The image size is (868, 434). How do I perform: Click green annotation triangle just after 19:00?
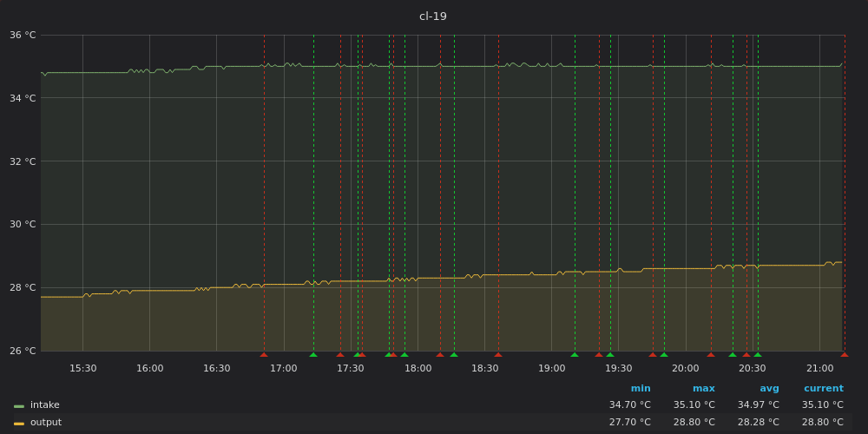coord(574,354)
